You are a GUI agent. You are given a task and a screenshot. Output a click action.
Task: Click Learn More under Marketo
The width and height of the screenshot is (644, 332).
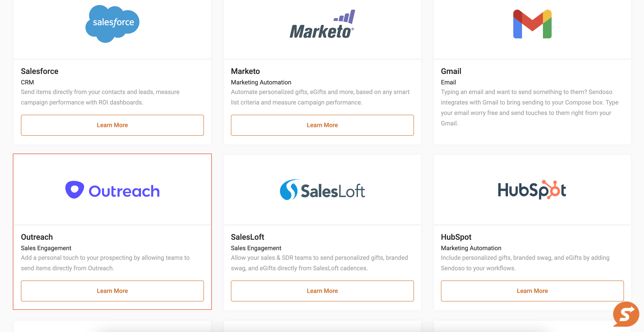[x=322, y=125]
